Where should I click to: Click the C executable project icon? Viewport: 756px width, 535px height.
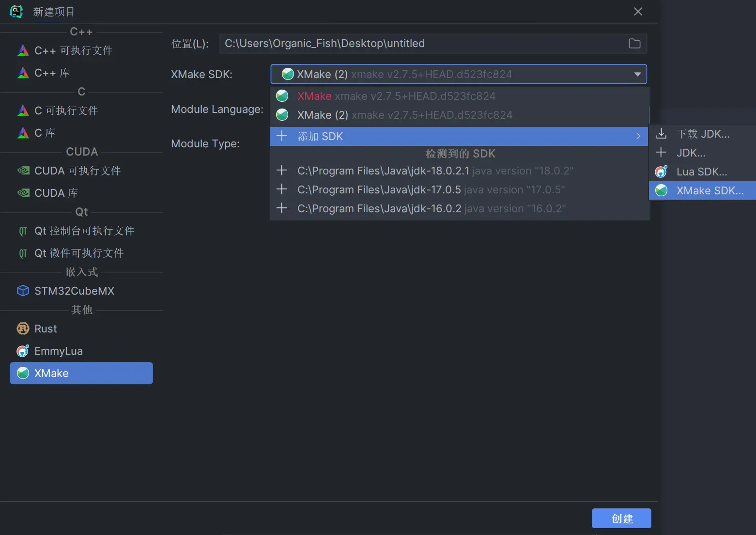(23, 110)
